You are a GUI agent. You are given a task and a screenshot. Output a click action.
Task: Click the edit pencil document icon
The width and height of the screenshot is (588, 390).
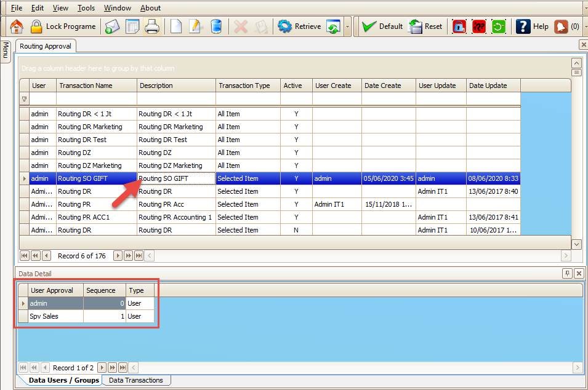coord(195,26)
